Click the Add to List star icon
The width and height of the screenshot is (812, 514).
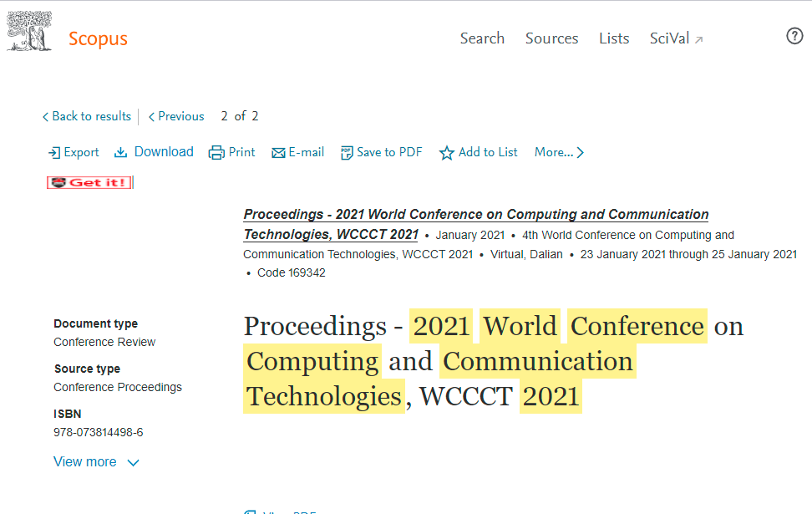point(446,153)
